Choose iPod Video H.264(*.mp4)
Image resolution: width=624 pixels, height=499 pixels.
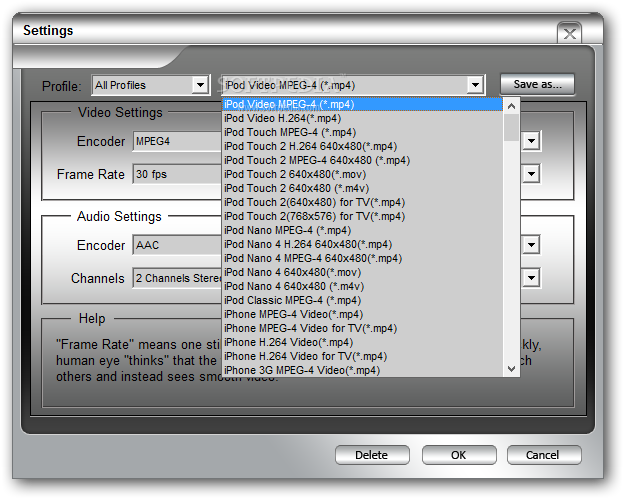(x=363, y=118)
